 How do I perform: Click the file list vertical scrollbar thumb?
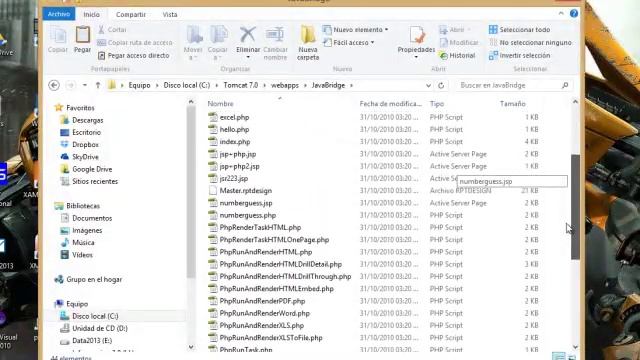tap(575, 207)
